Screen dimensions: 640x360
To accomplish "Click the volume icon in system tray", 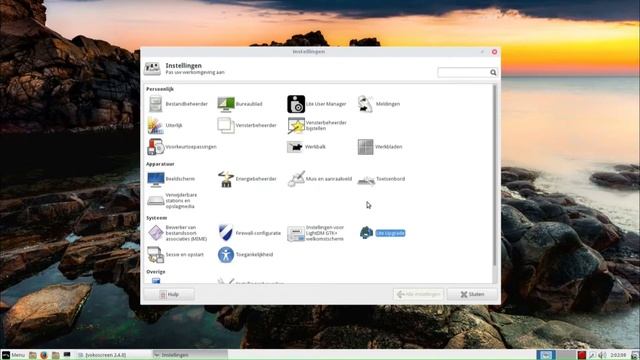I will pos(601,355).
